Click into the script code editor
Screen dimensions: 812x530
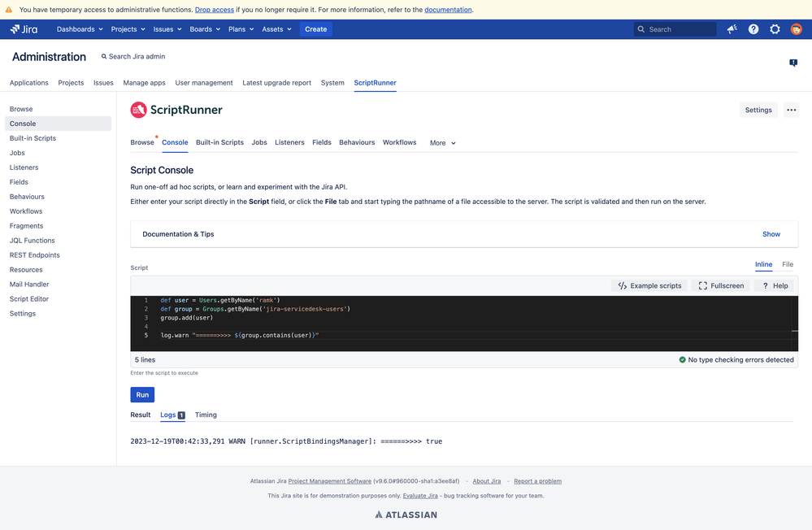point(464,324)
